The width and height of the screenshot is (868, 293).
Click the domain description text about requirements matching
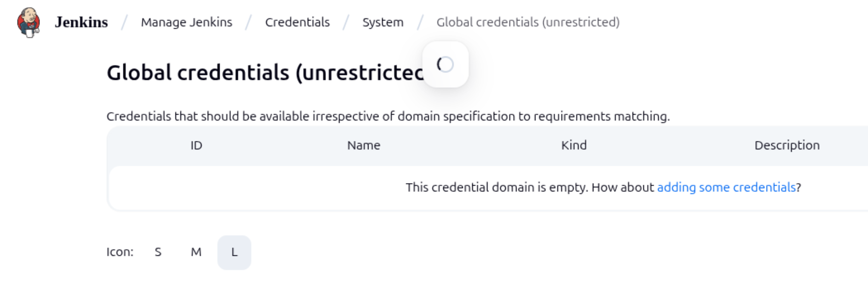[388, 117]
